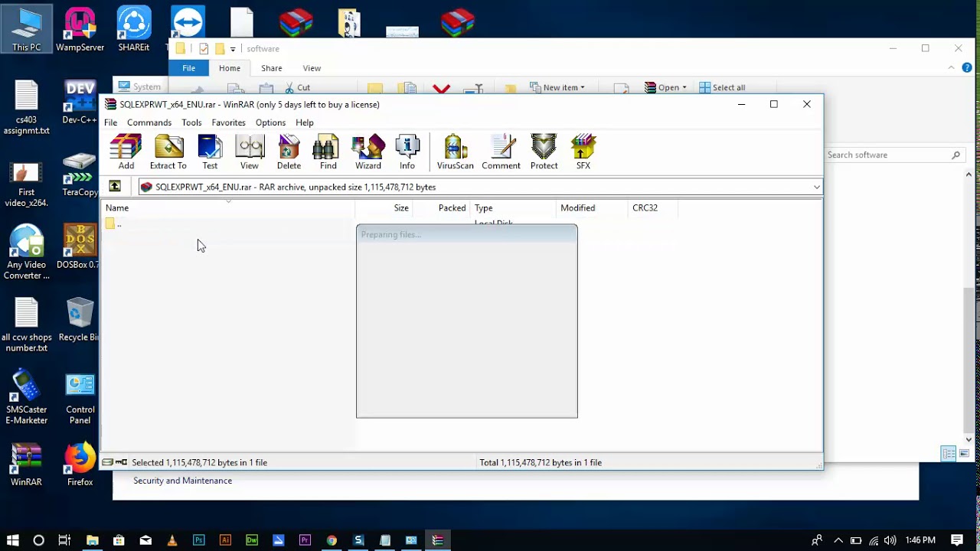Show archive Info in WinRAR
Image resolution: width=980 pixels, height=551 pixels.
click(407, 152)
